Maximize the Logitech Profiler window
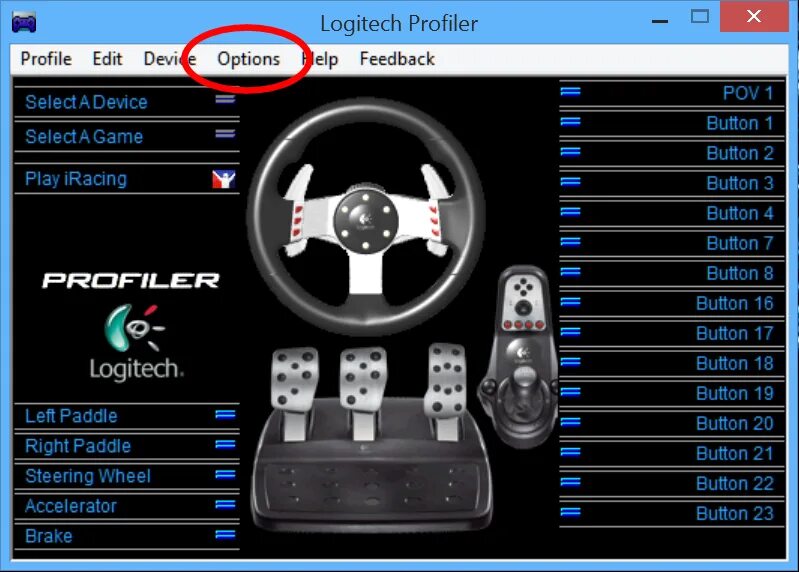Viewport: 799px width, 572px height. tap(700, 17)
